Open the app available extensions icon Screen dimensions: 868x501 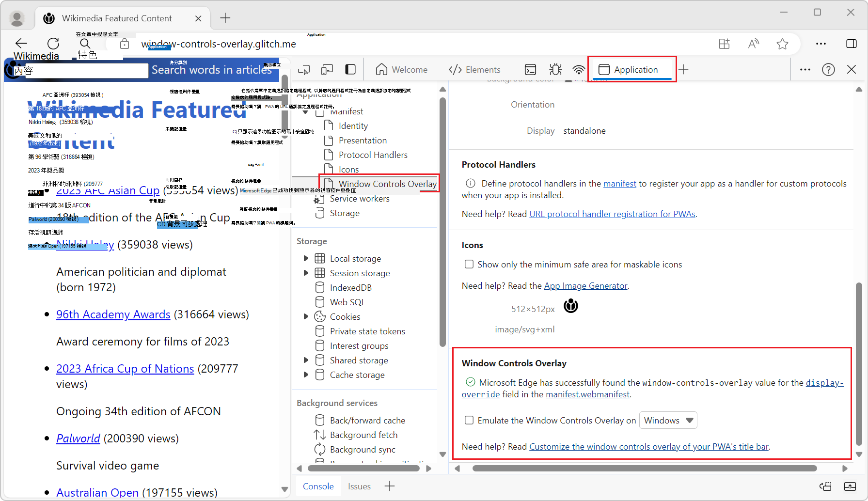tap(724, 44)
